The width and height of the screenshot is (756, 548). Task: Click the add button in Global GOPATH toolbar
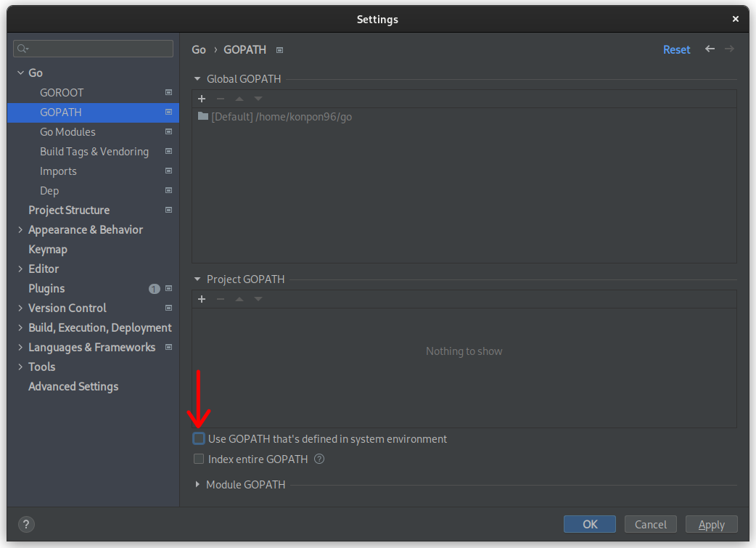click(x=202, y=99)
